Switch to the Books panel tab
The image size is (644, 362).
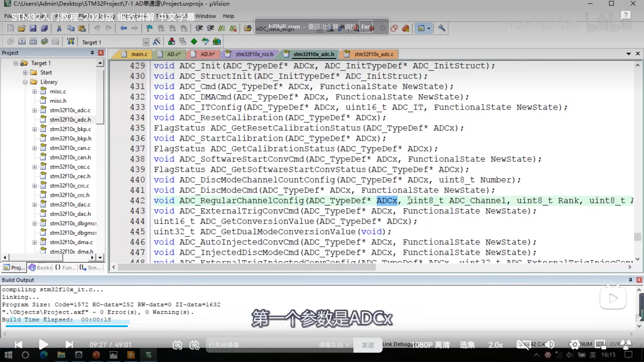point(40,267)
